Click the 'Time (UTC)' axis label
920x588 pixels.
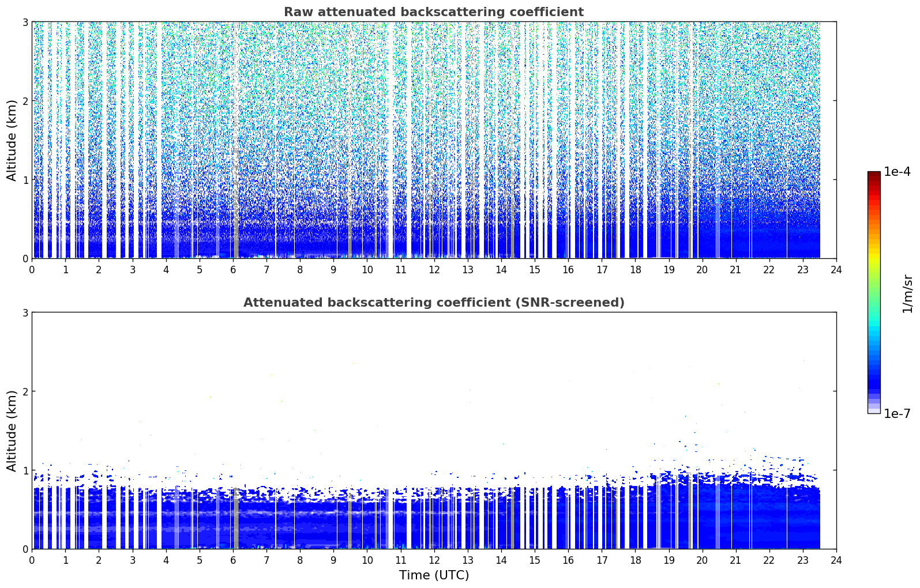(x=434, y=575)
